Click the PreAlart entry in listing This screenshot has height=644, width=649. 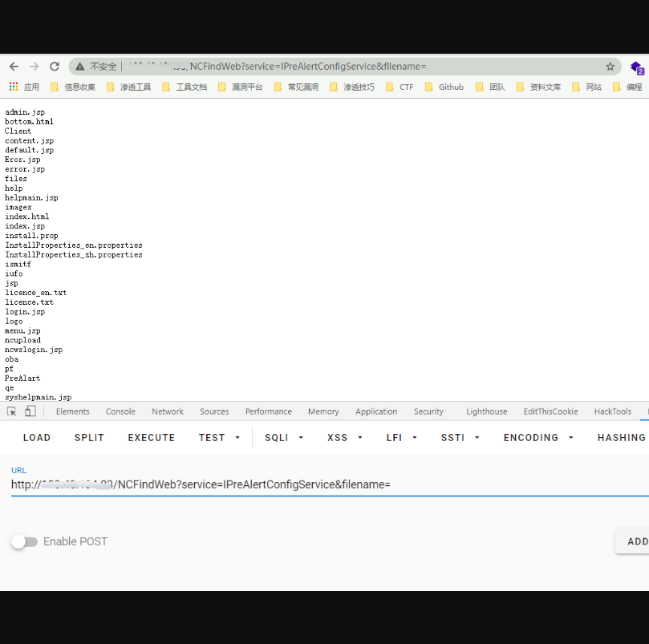22,379
